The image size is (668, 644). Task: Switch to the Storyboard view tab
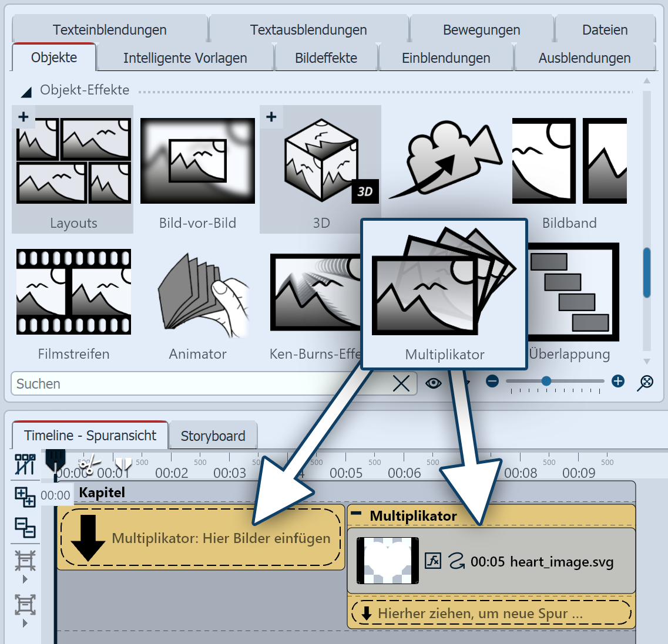click(213, 436)
